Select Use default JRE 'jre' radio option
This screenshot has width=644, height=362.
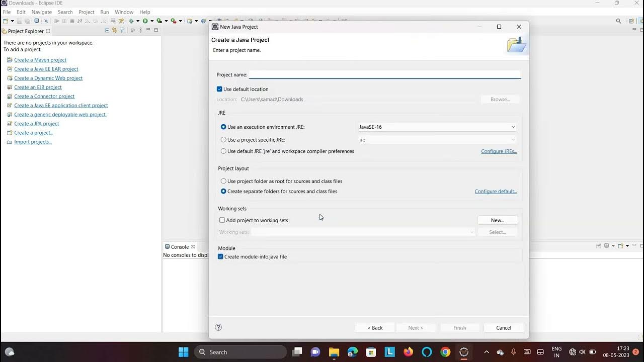click(x=223, y=151)
